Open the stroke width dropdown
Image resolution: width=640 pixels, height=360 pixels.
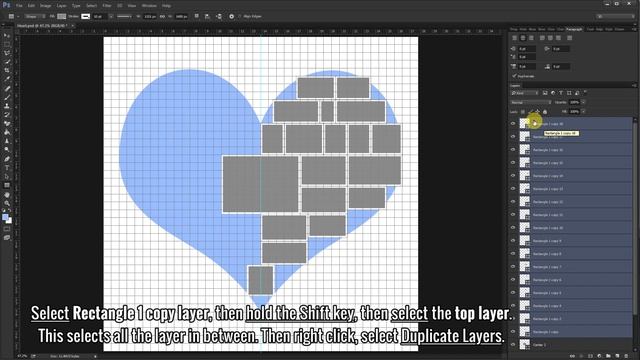111,16
